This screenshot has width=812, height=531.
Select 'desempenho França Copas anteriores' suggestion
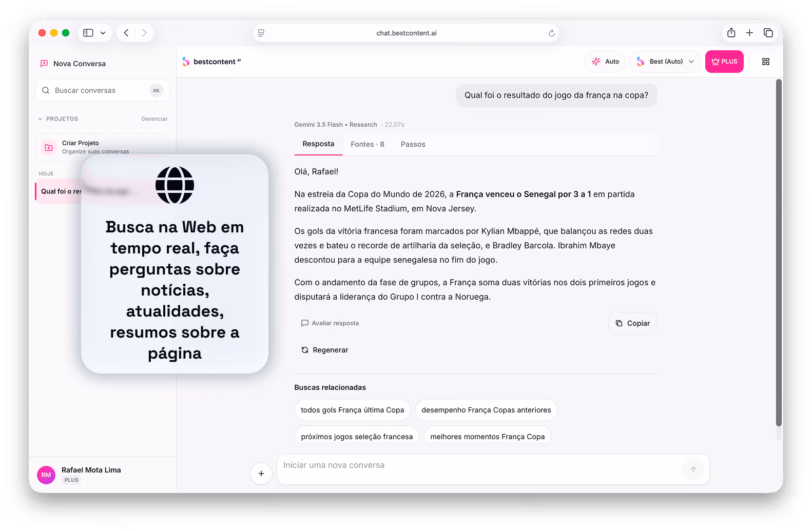(486, 410)
